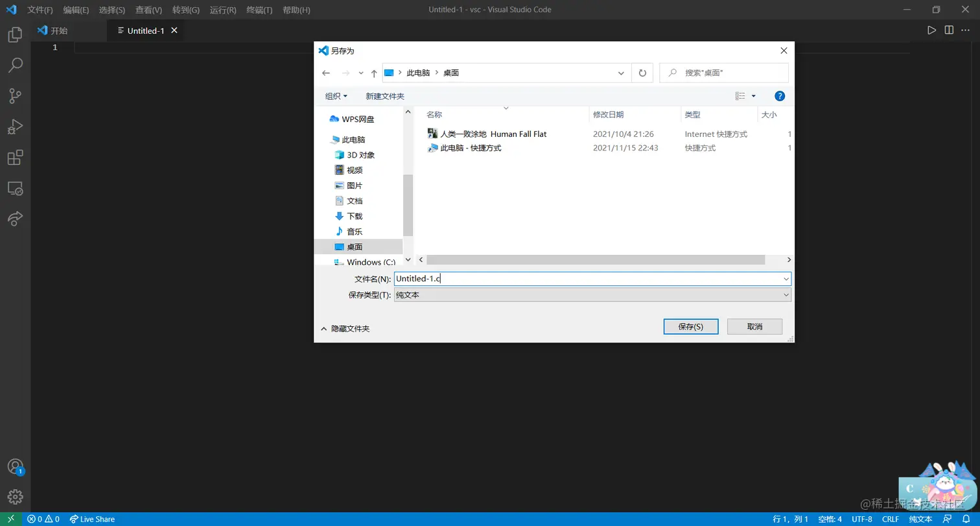Open the Remote Explorer view

[15, 188]
